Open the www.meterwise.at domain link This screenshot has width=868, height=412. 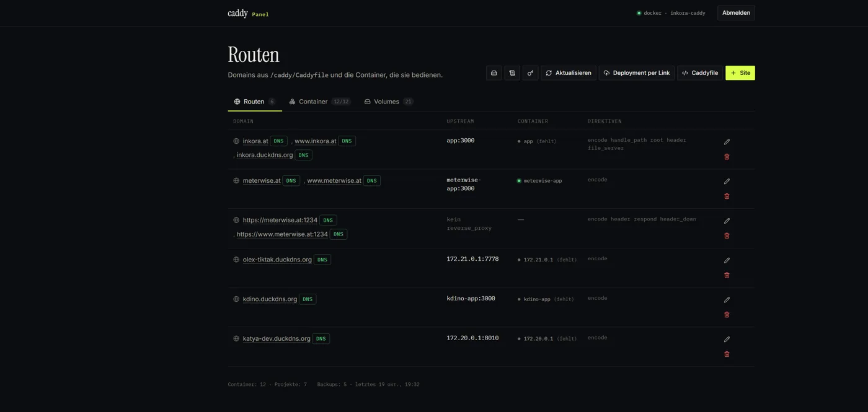[x=334, y=181]
